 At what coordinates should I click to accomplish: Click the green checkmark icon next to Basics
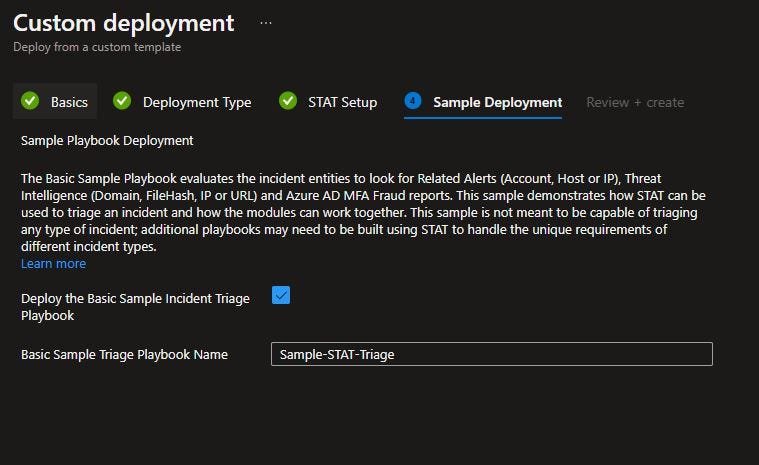tap(30, 101)
